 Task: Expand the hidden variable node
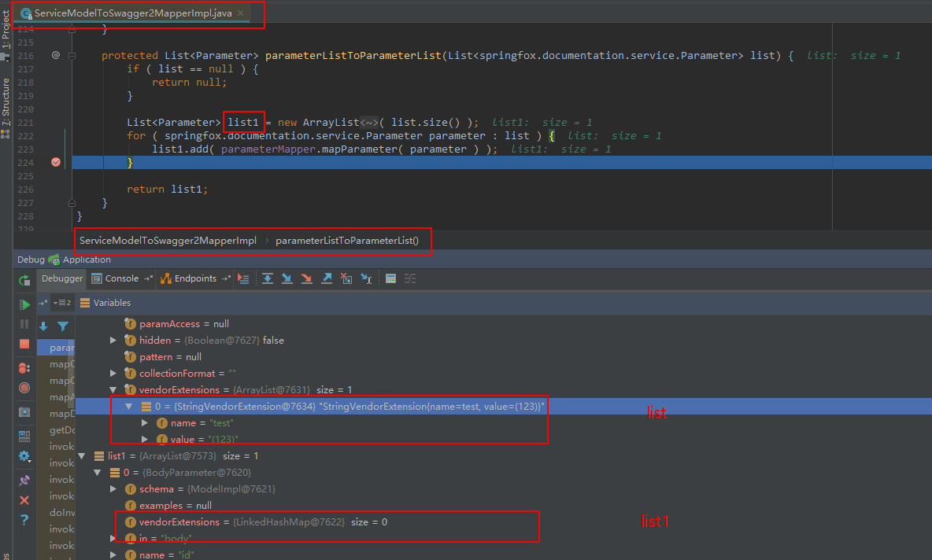[113, 340]
